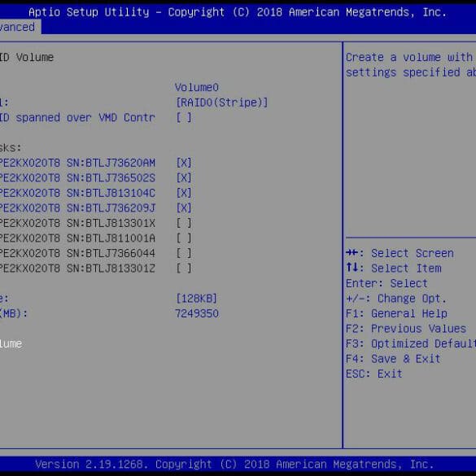Click the Select Screen arrows hint

(x=400, y=253)
